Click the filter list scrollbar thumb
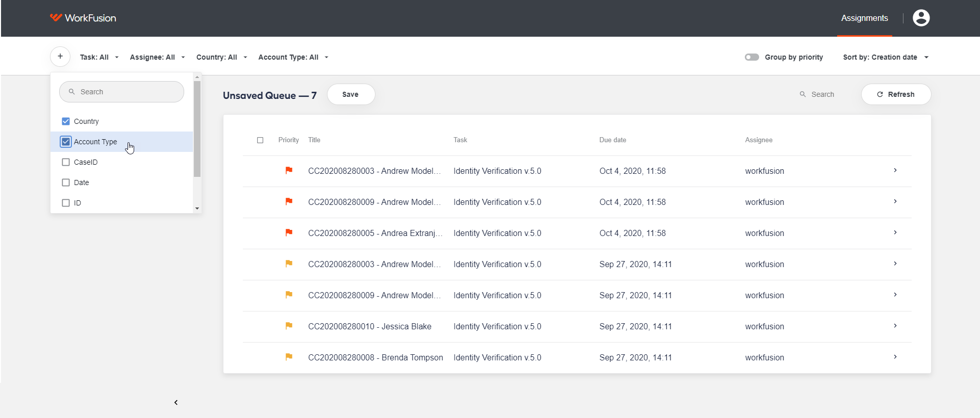This screenshot has width=980, height=418. click(x=197, y=129)
